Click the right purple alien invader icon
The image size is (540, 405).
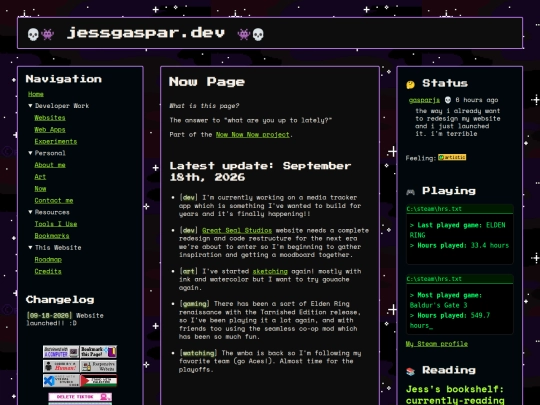tap(244, 34)
